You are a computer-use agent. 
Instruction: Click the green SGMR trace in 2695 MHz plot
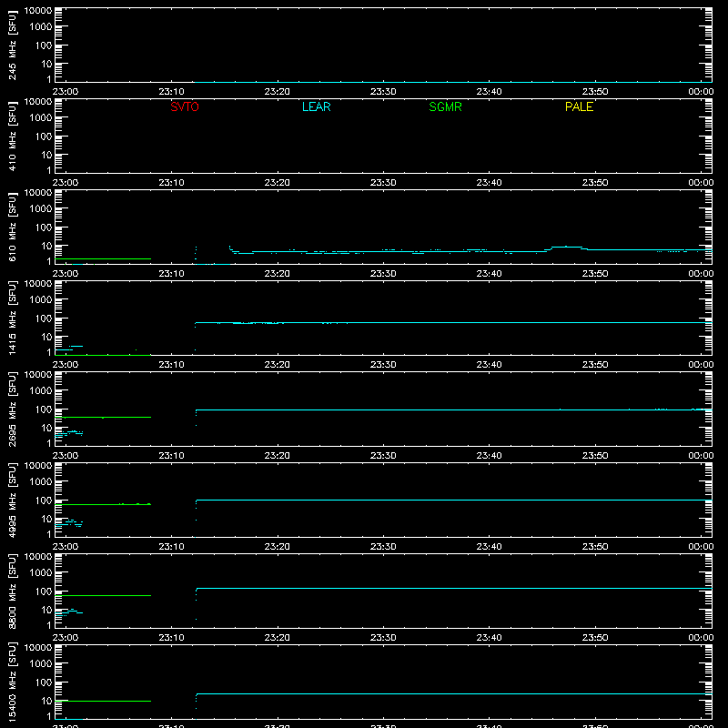pos(103,417)
